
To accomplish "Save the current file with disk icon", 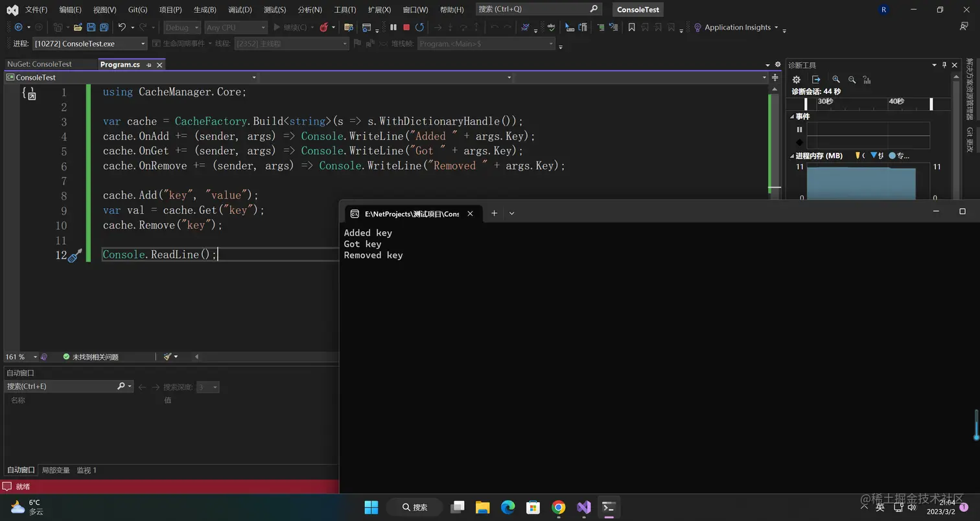I will 91,27.
